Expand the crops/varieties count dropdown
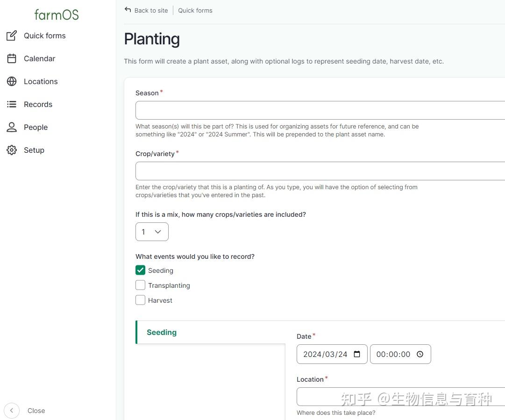Image resolution: width=505 pixels, height=420 pixels. pos(152,232)
